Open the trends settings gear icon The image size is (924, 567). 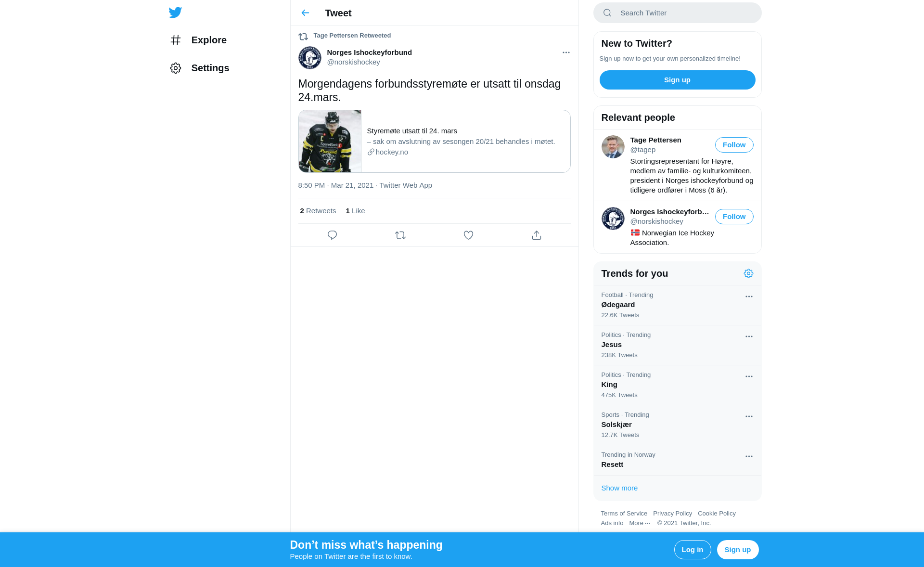coord(748,273)
